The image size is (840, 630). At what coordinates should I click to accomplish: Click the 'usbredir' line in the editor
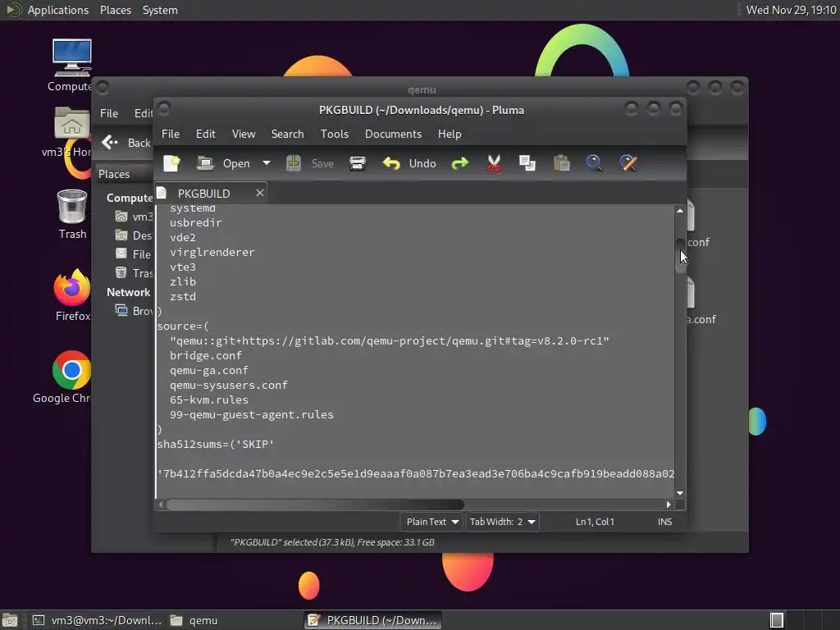click(195, 223)
